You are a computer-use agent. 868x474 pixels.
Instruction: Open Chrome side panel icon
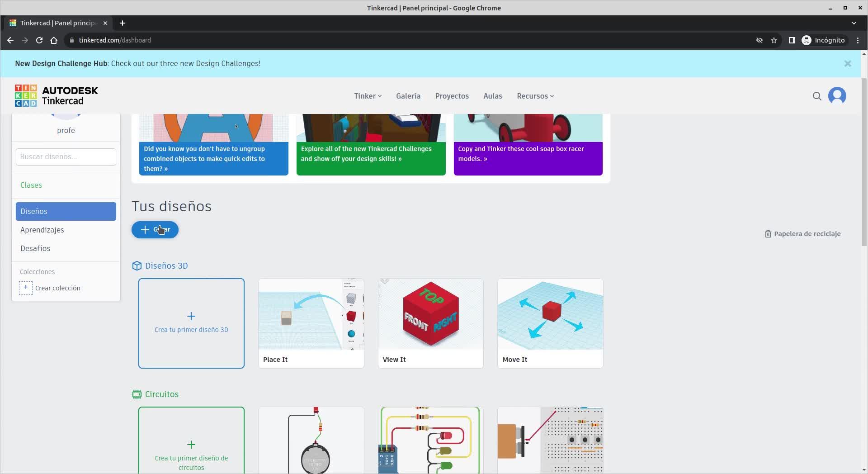[792, 40]
